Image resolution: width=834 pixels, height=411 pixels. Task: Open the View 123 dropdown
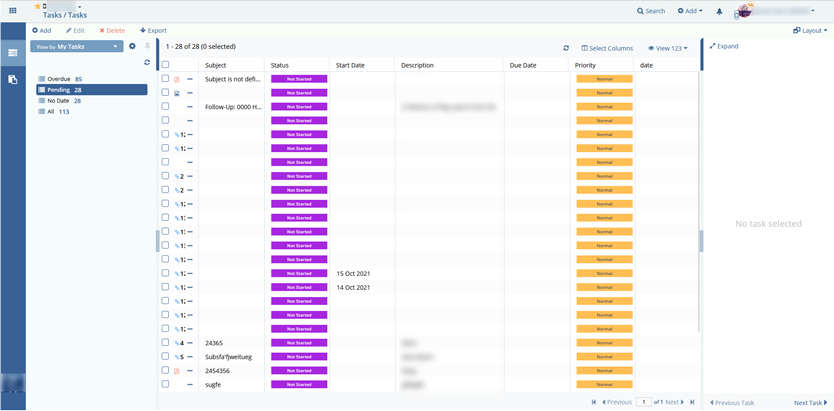[668, 48]
